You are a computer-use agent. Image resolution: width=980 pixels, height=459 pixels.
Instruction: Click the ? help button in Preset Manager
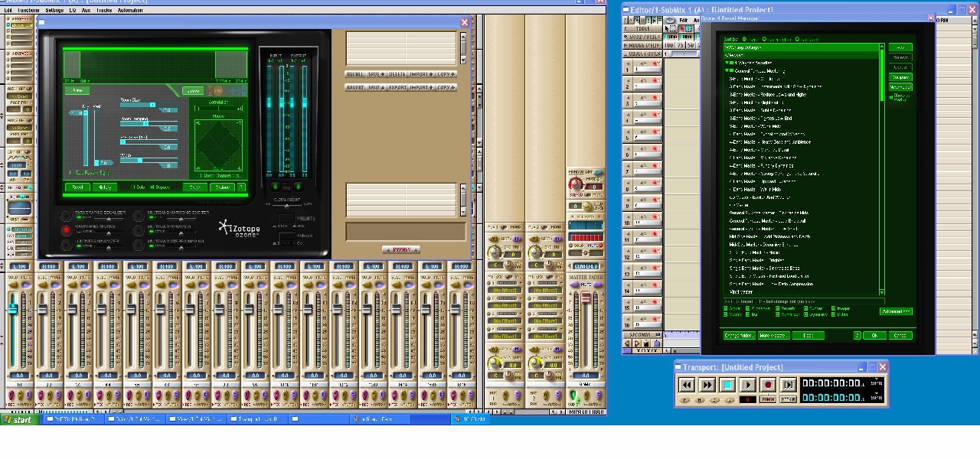pos(858,336)
